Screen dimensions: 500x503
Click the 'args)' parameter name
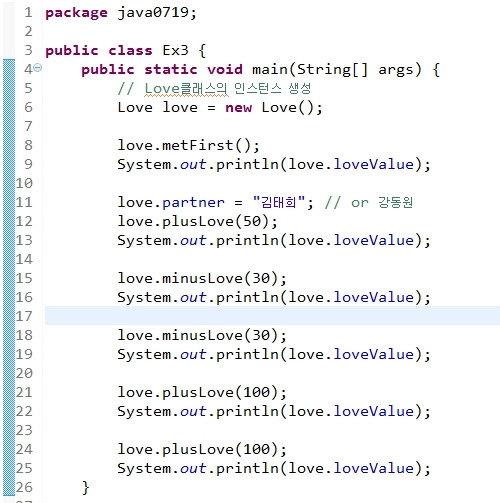(x=400, y=70)
